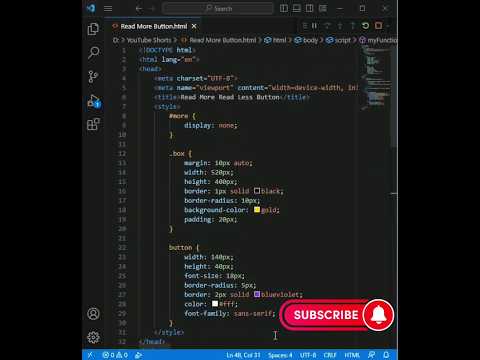Open the Customize Layout icon
This screenshot has width=480, height=360.
click(323, 8)
